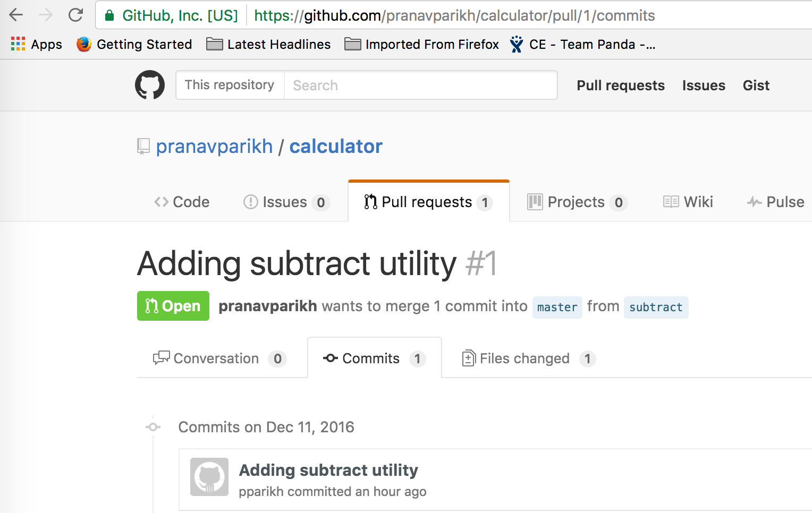
Task: Click the browser back arrow
Action: pos(16,15)
